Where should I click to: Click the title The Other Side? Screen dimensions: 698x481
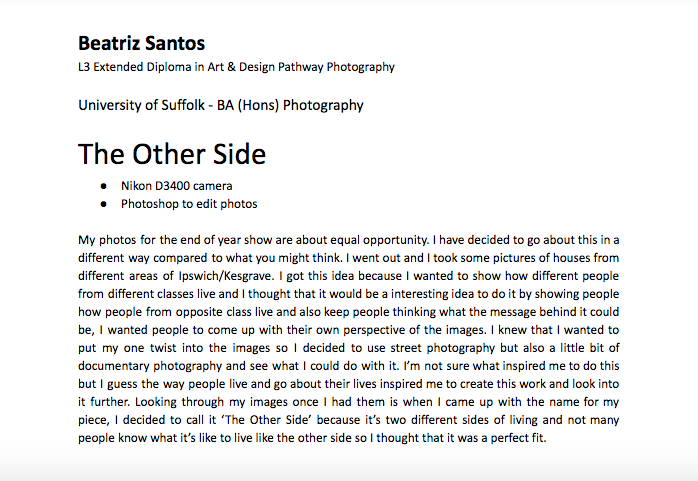pyautogui.click(x=172, y=154)
